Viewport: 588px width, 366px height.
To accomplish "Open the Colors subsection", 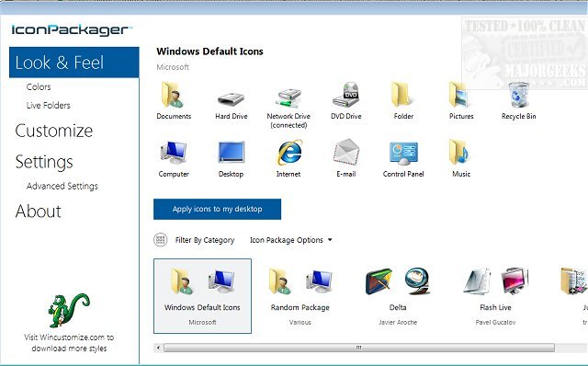I will (39, 86).
